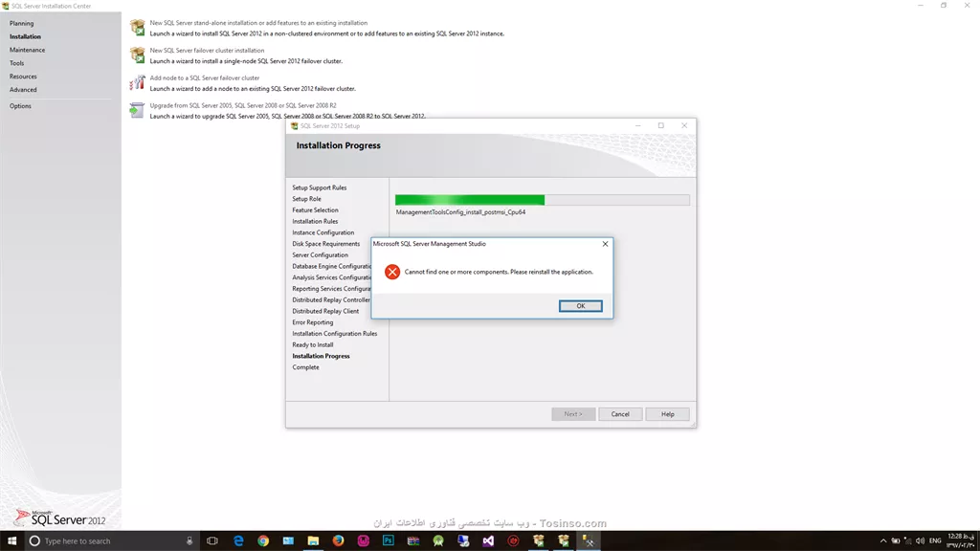Open the Planning section
The width and height of the screenshot is (980, 551).
point(22,23)
